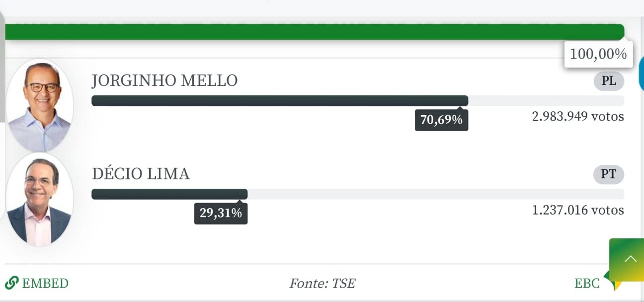Open the EMBED link

pos(37,284)
